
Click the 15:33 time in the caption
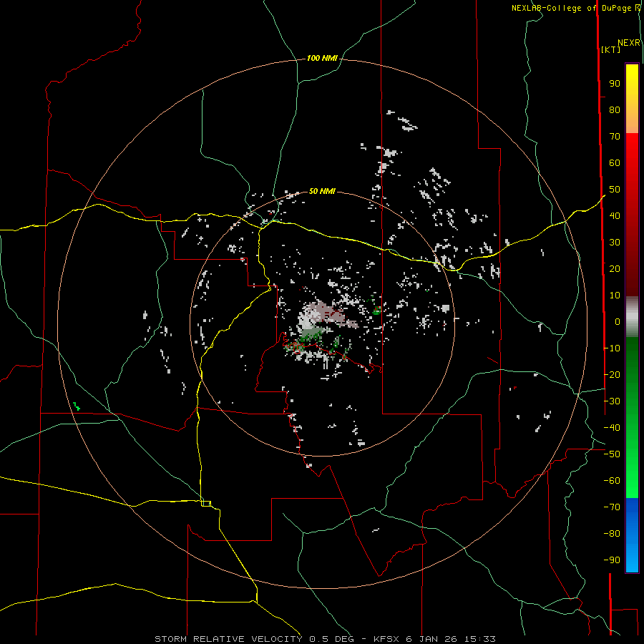tap(479, 639)
